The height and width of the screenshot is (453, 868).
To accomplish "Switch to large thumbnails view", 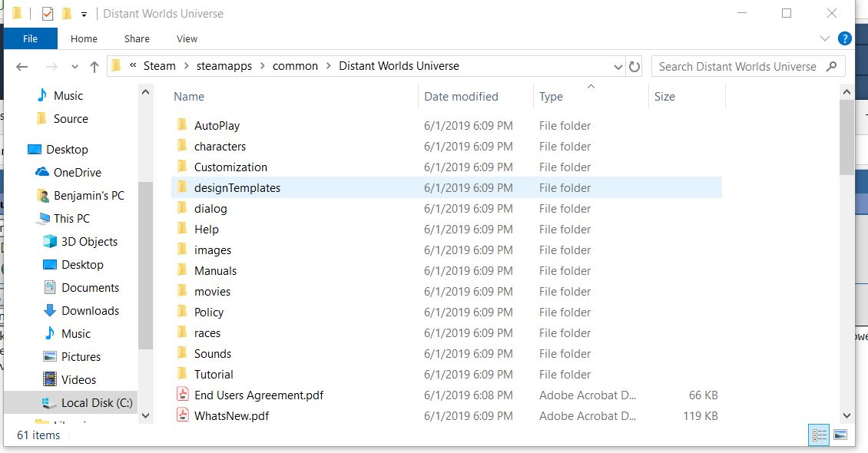I will (x=841, y=435).
